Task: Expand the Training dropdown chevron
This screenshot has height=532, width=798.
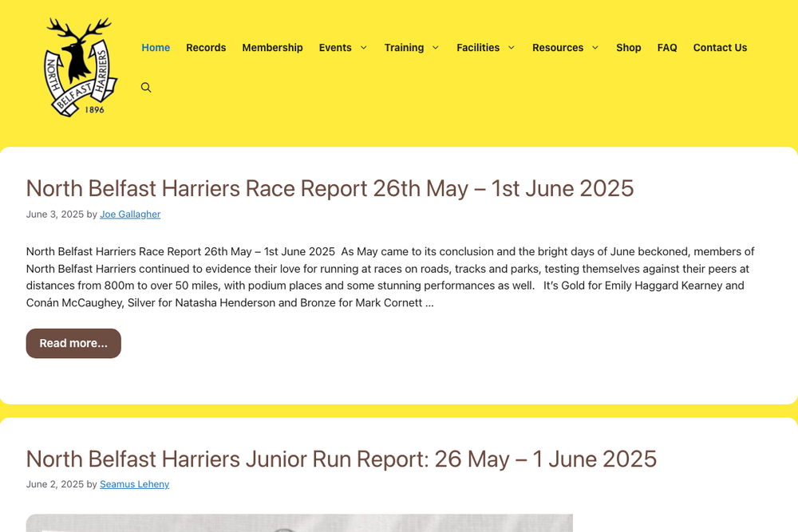Action: click(x=436, y=47)
